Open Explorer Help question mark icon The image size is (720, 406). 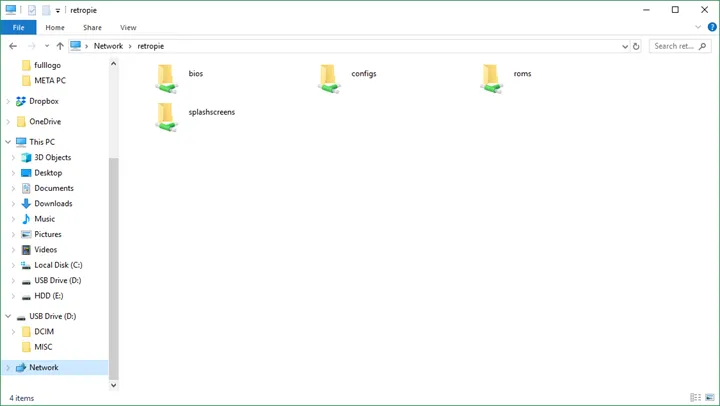pyautogui.click(x=712, y=27)
